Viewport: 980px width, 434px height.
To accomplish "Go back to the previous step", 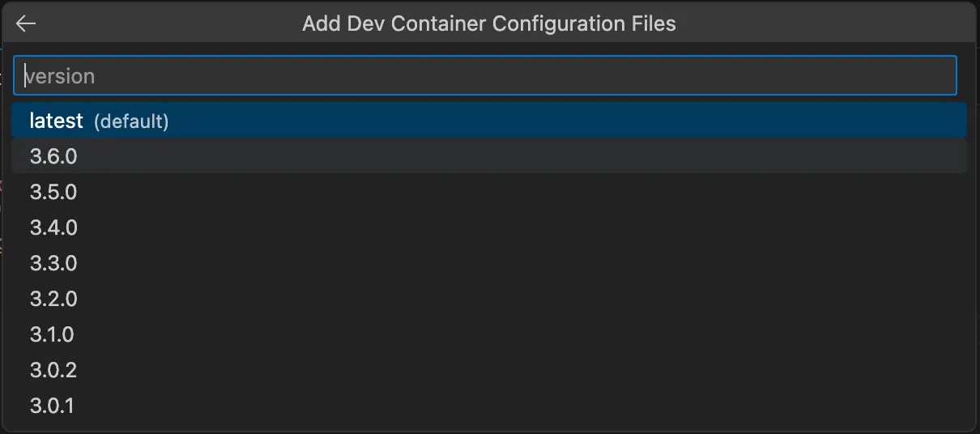I will point(26,23).
